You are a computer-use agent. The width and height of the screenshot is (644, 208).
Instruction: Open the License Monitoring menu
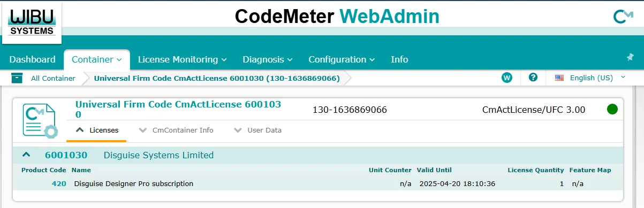coord(183,59)
